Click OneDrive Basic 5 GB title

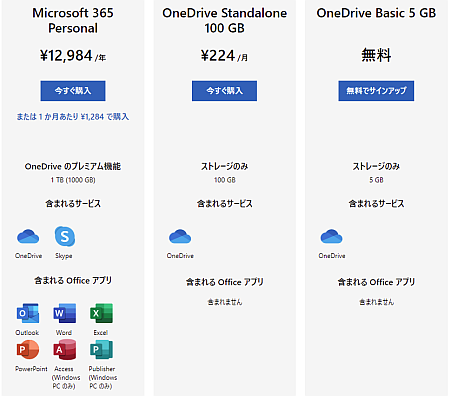click(376, 13)
